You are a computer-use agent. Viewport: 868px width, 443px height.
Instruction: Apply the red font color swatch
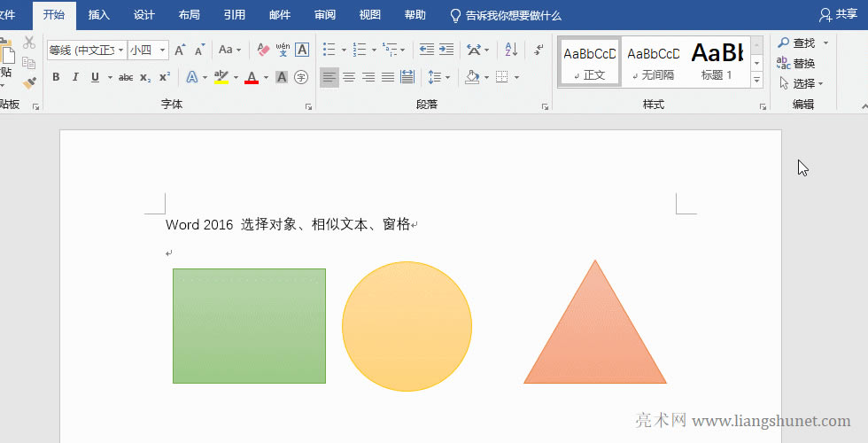[252, 78]
